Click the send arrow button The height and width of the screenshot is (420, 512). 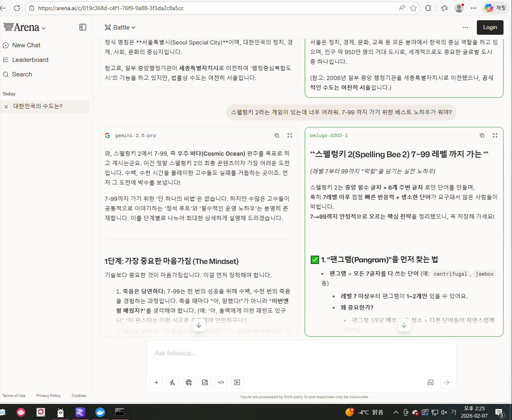[x=447, y=382]
